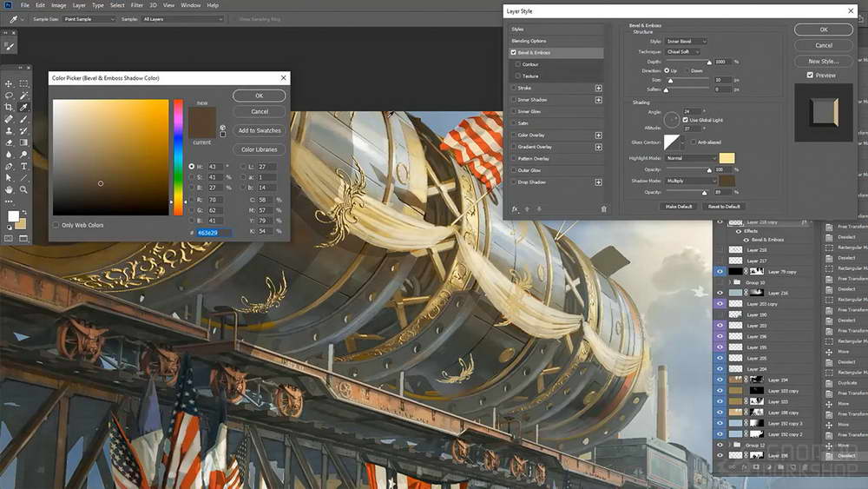This screenshot has height=489, width=868.
Task: Enable the Contour checkbox
Action: [x=518, y=64]
